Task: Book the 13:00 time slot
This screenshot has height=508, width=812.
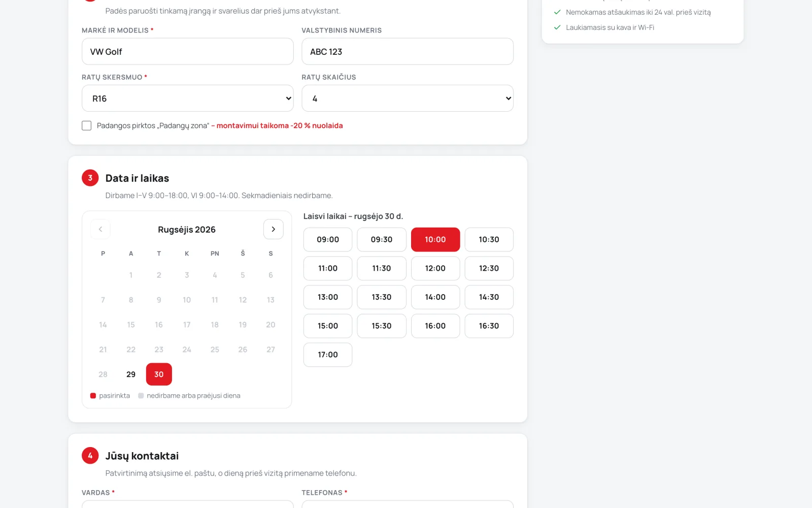Action: pos(328,297)
